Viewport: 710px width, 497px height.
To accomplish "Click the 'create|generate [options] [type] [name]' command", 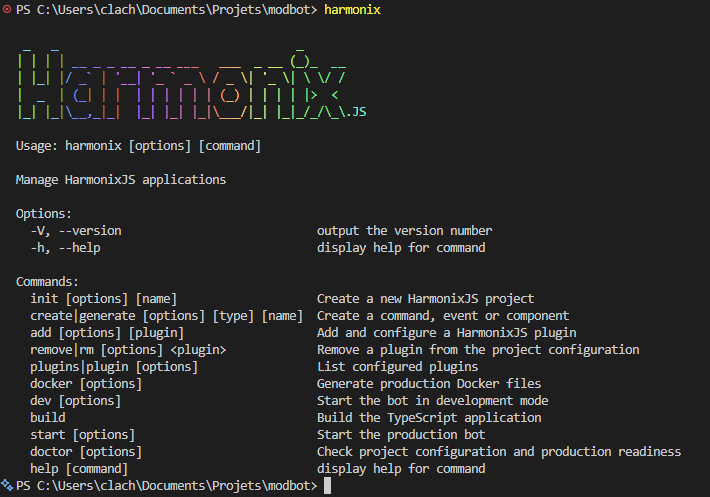I will pos(167,315).
